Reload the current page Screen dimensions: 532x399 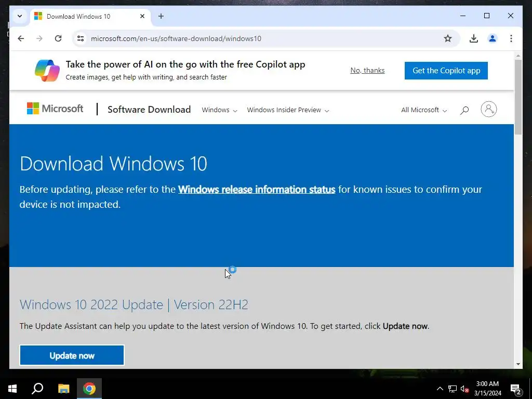tap(58, 38)
